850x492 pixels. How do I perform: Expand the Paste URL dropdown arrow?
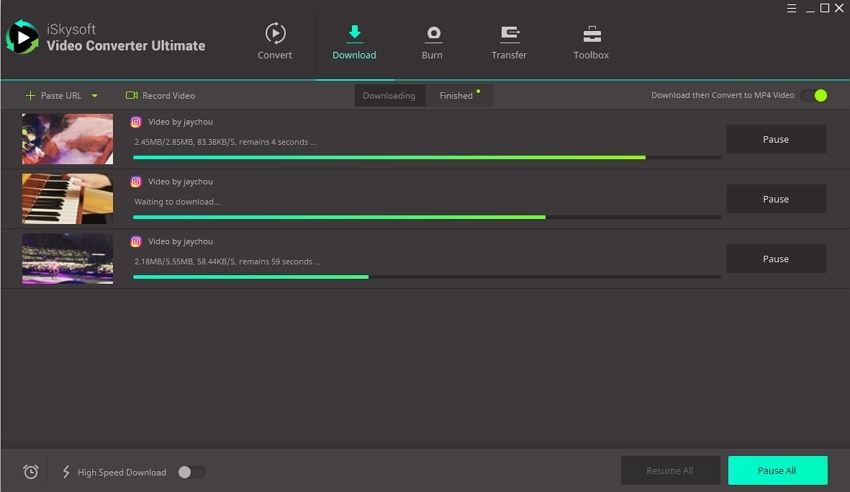point(95,96)
